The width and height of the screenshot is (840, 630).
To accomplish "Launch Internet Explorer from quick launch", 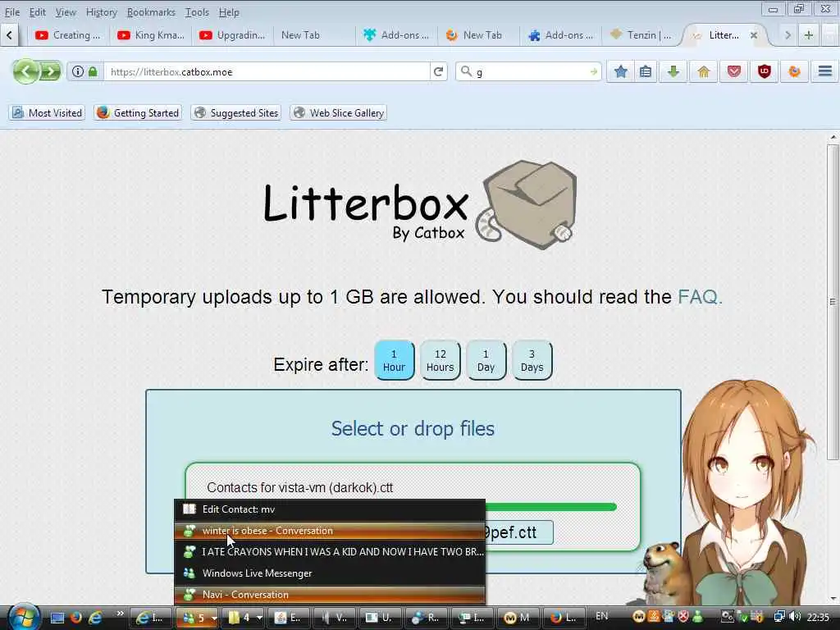I will tap(95, 617).
